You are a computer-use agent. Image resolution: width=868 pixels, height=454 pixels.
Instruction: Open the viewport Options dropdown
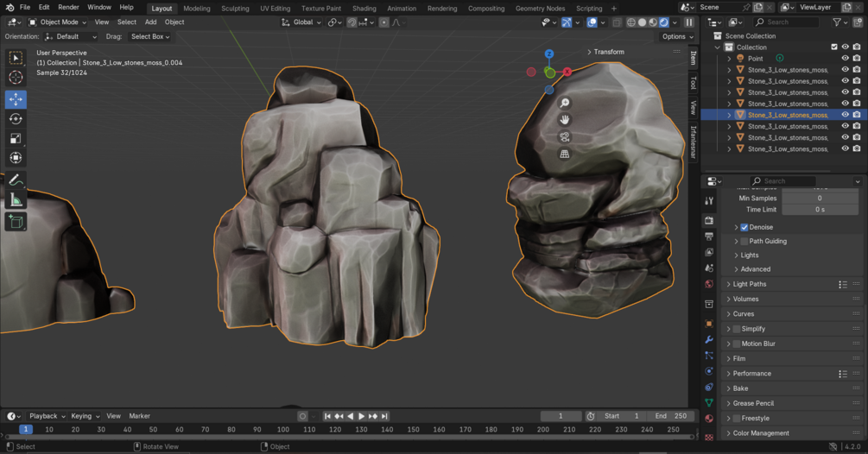678,37
